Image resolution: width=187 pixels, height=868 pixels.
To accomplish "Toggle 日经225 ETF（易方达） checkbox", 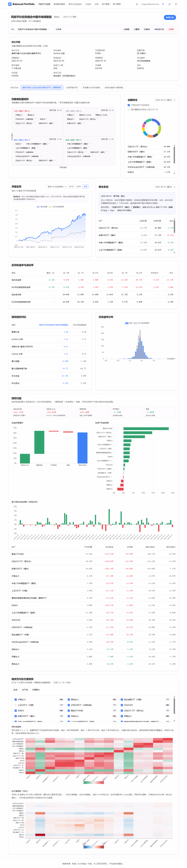I will point(122,711).
